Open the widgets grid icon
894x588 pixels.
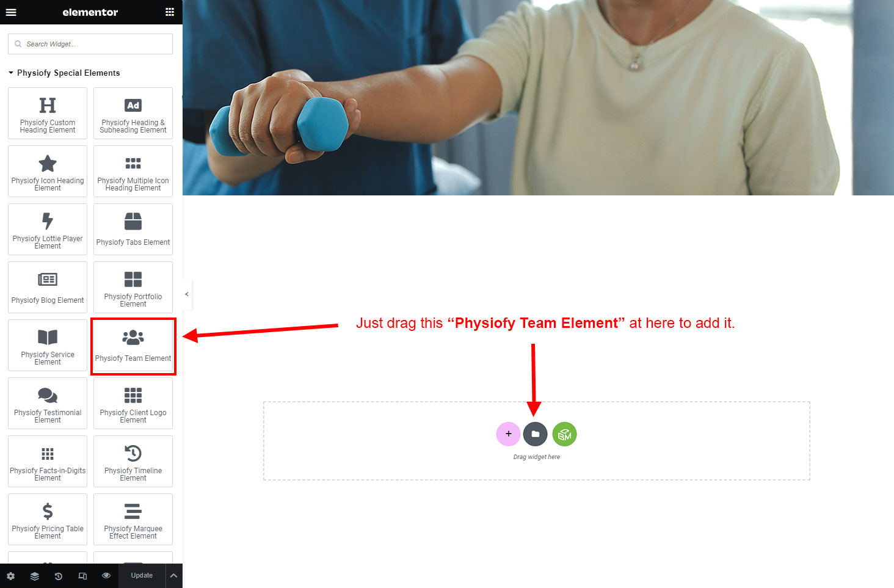[x=170, y=12]
